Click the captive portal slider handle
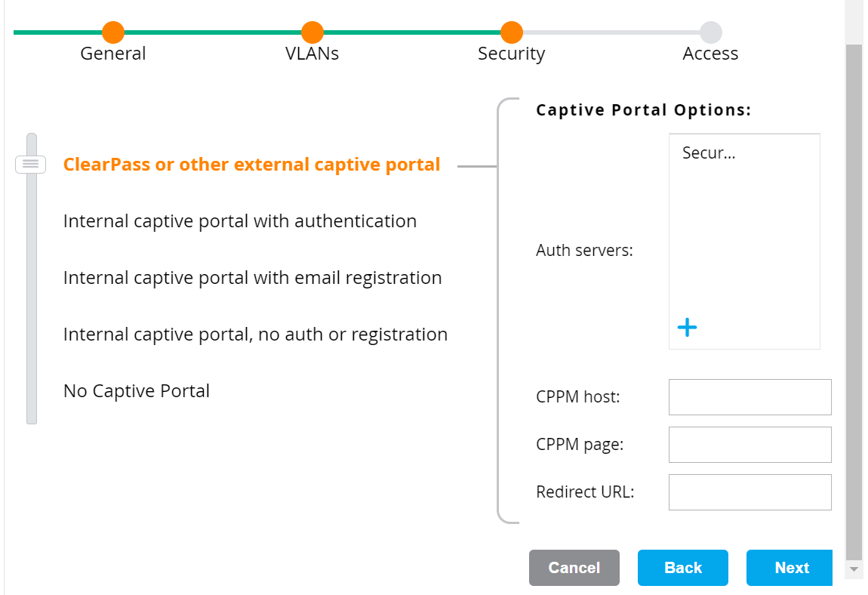This screenshot has height=595, width=868. 31,164
